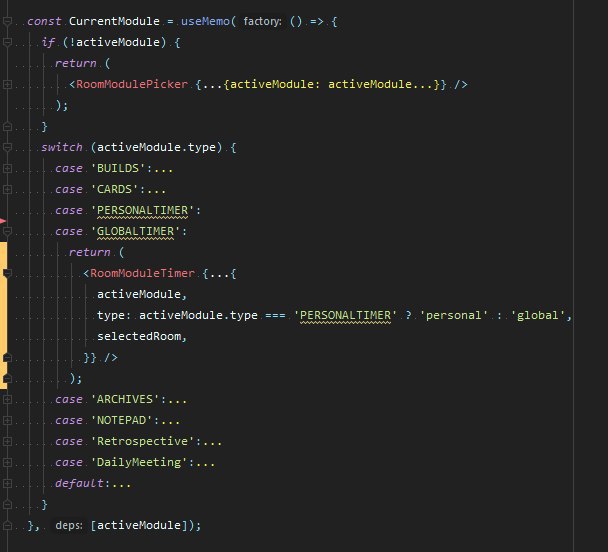
Task: Expand the folded RoomModulePicker props
Action: [x=7, y=84]
